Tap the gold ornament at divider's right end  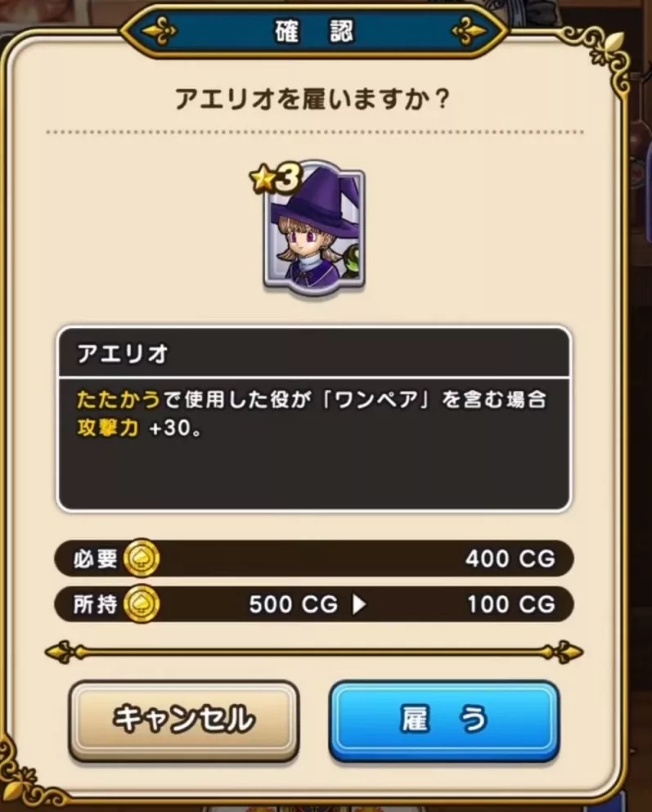tap(564, 652)
